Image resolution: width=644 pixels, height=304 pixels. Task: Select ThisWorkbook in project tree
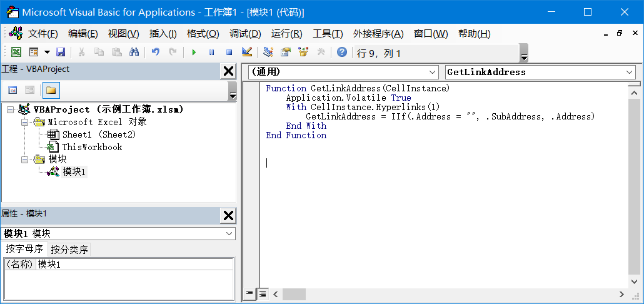pos(92,146)
